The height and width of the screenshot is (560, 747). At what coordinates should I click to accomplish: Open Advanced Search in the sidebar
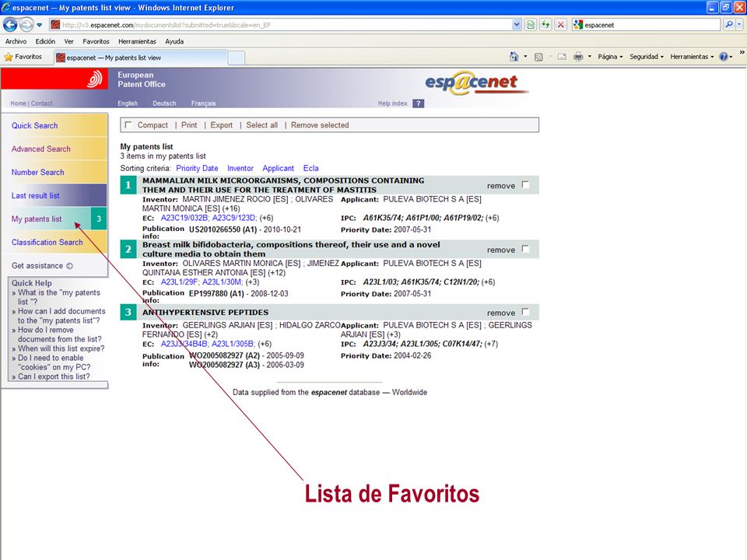click(41, 149)
